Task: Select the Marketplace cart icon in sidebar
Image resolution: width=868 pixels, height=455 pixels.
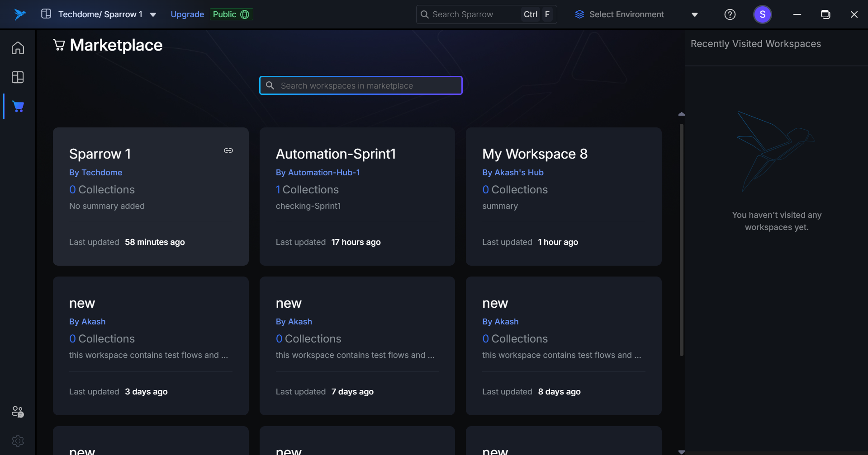Action: click(x=18, y=107)
